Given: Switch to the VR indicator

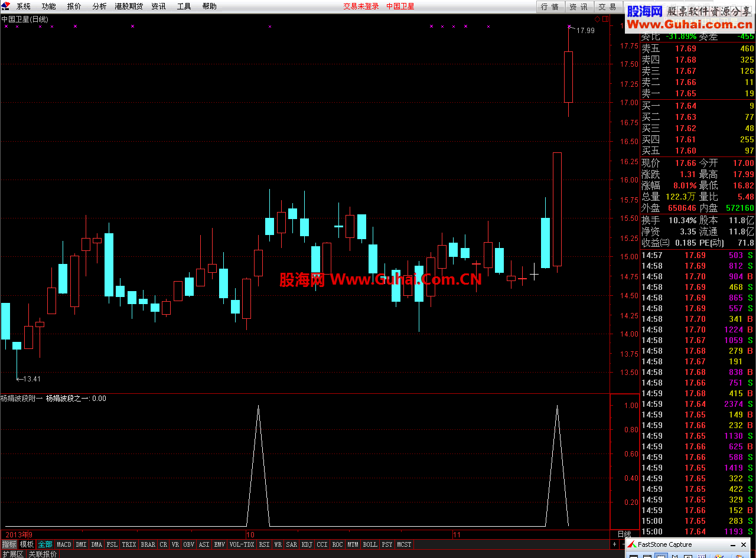Looking at the screenshot, I should pos(175,544).
